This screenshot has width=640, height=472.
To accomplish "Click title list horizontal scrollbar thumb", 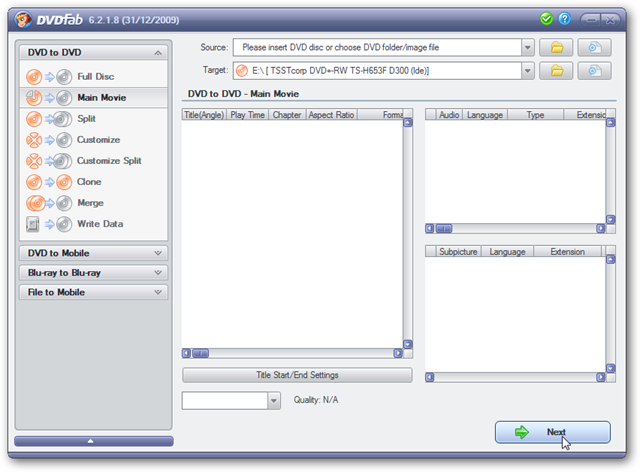I will click(200, 353).
